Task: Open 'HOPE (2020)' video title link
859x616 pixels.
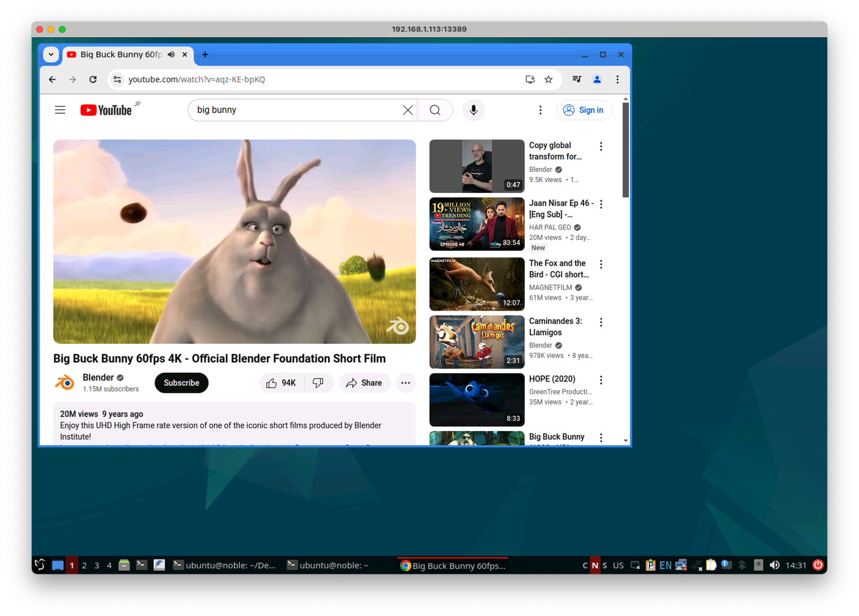Action: [x=552, y=379]
